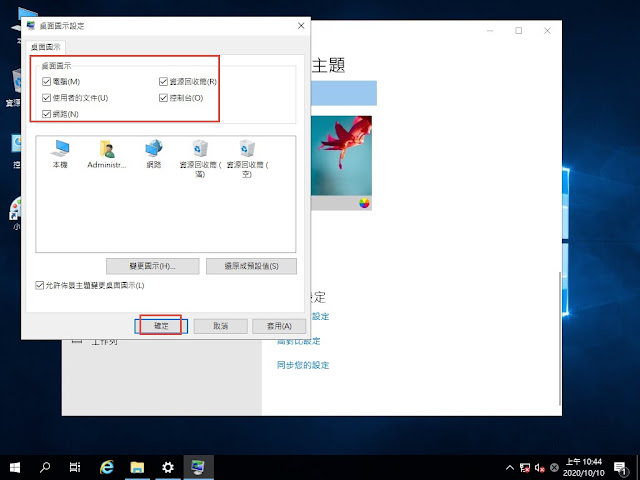
Task: Switch to Settings gear taskbar icon
Action: tap(167, 467)
